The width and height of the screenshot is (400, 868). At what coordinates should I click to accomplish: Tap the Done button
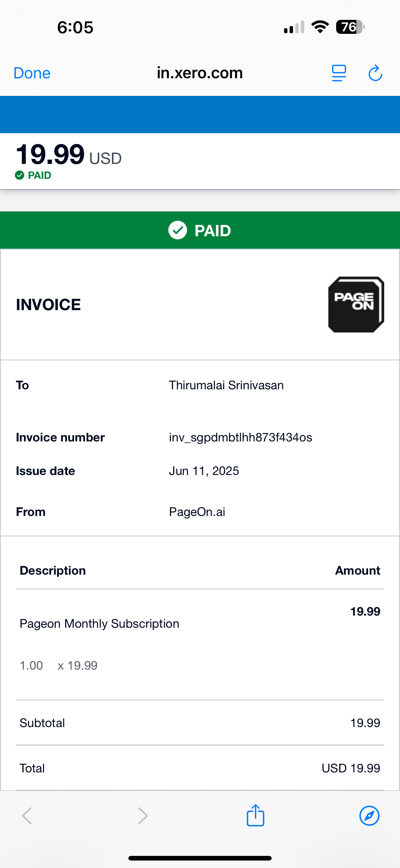pyautogui.click(x=32, y=73)
